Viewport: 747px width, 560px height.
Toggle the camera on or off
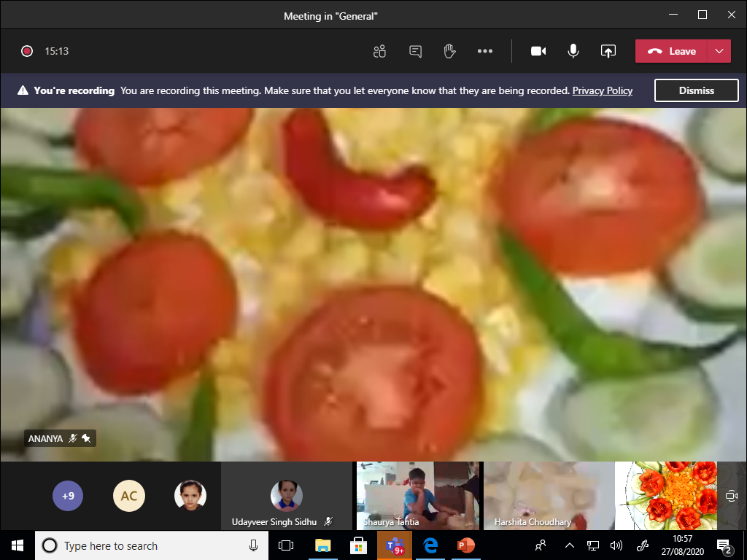pyautogui.click(x=538, y=51)
